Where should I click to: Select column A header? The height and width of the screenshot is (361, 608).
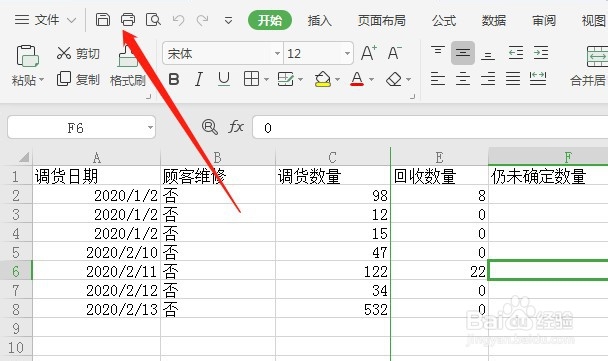[97, 157]
